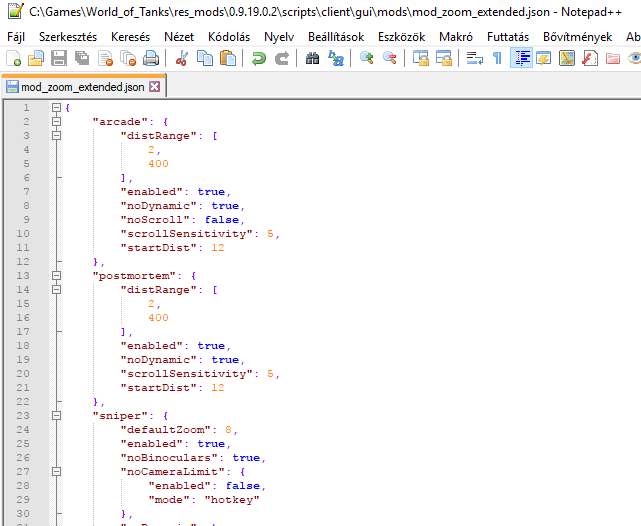This screenshot has width=641, height=526.
Task: Collapse postmortem distRange fold on line 14
Action: coord(56,289)
